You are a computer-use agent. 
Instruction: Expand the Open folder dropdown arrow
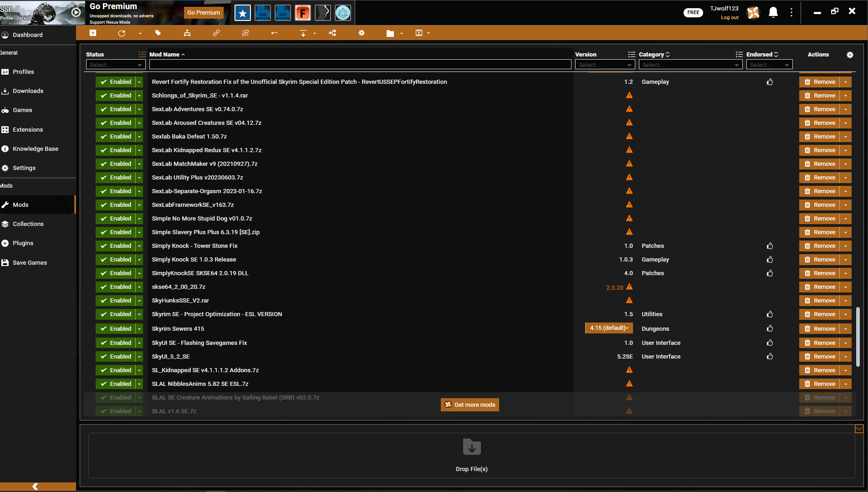coord(402,33)
